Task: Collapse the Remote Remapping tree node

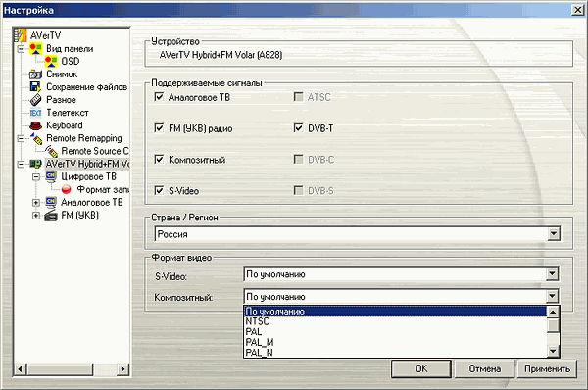Action: coord(21,138)
